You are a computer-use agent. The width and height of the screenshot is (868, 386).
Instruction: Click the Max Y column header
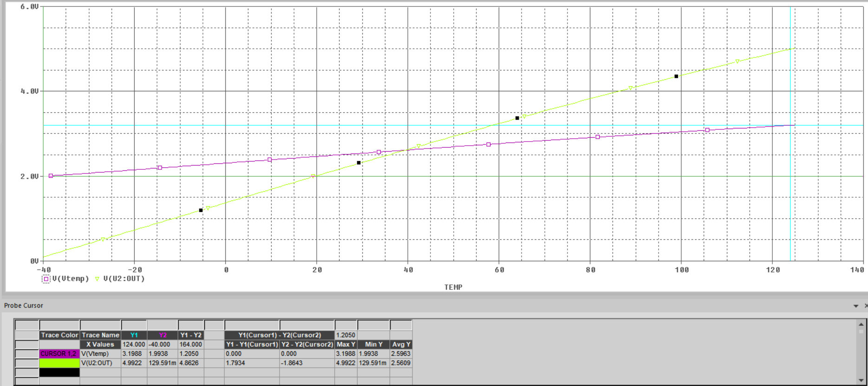pyautogui.click(x=346, y=344)
